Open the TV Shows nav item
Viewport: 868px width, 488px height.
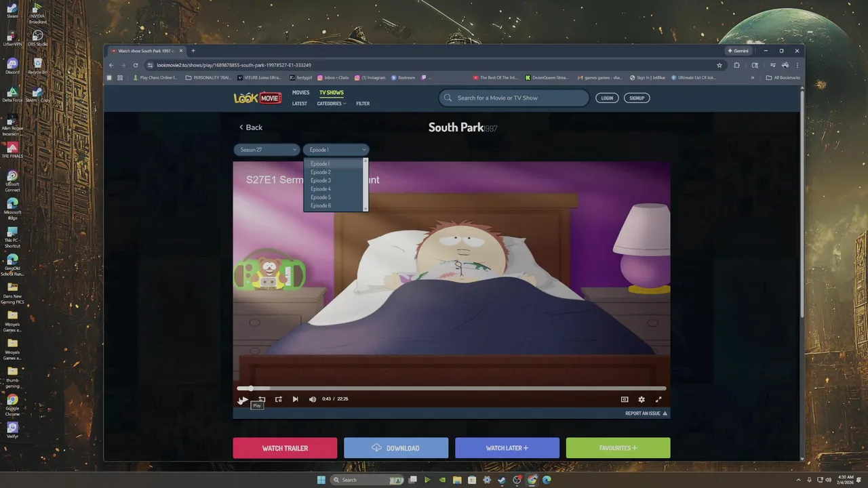point(332,93)
